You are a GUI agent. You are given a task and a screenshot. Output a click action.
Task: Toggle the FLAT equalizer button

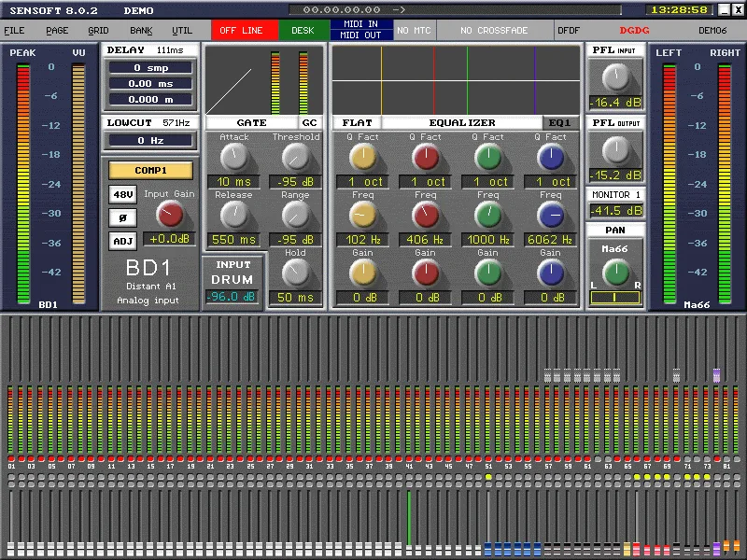pyautogui.click(x=357, y=123)
